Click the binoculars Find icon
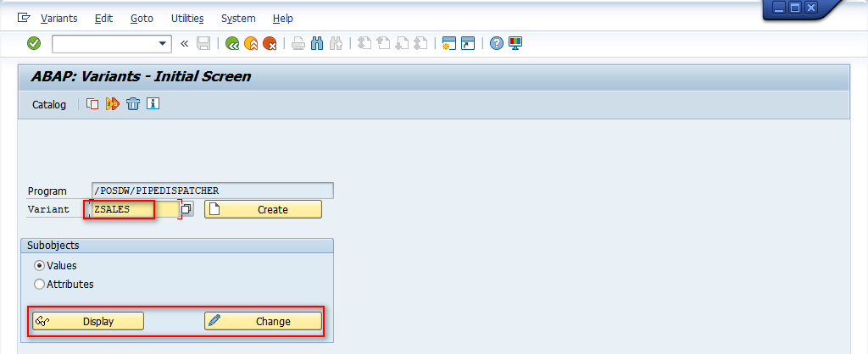Screen dimensions: 868x354 pos(317,43)
